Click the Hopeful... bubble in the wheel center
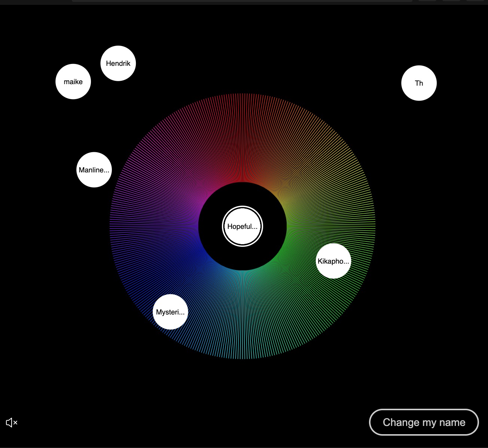 (x=243, y=226)
